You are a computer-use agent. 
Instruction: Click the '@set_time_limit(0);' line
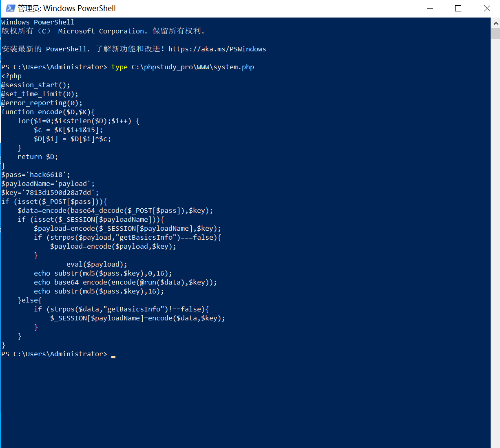pos(40,94)
